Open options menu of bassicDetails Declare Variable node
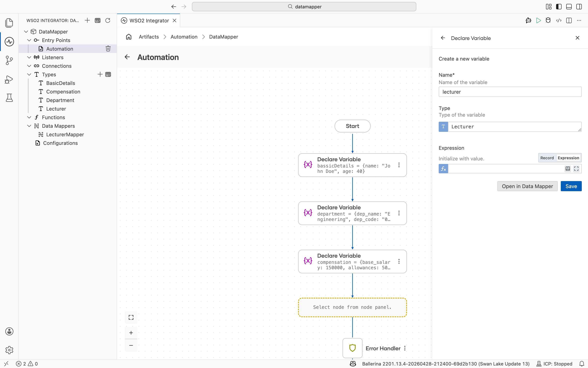The height and width of the screenshot is (368, 588). pyautogui.click(x=399, y=165)
